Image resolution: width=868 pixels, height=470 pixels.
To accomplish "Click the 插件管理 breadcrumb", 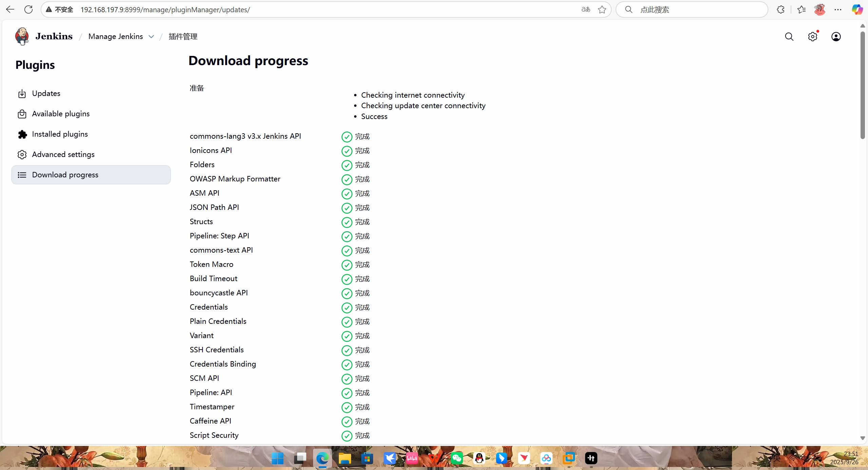I will (183, 36).
